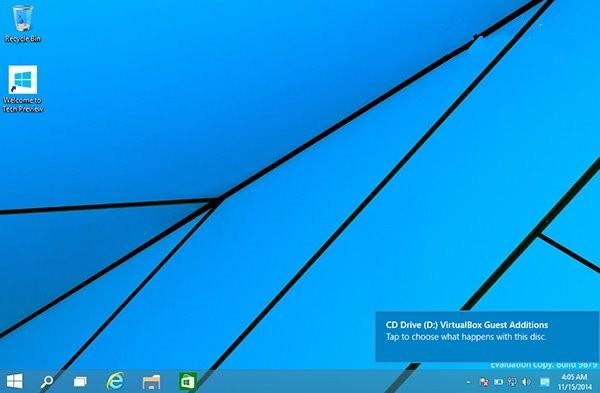600x393 pixels.
Task: Open the Start menu
Action: [x=15, y=381]
